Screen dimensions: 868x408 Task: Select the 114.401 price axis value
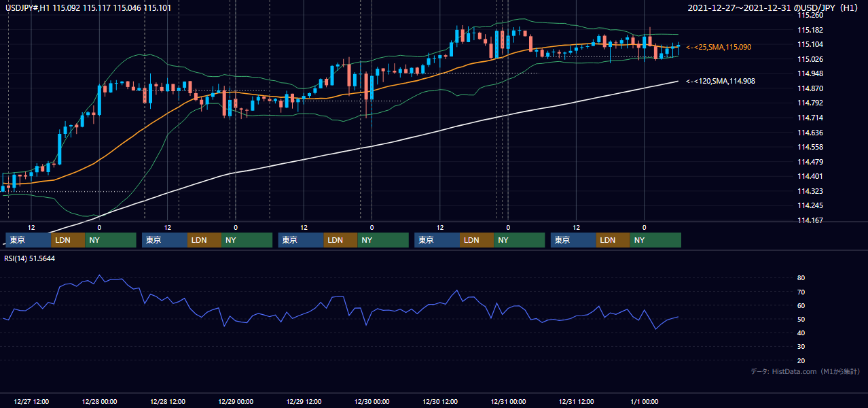pos(809,176)
